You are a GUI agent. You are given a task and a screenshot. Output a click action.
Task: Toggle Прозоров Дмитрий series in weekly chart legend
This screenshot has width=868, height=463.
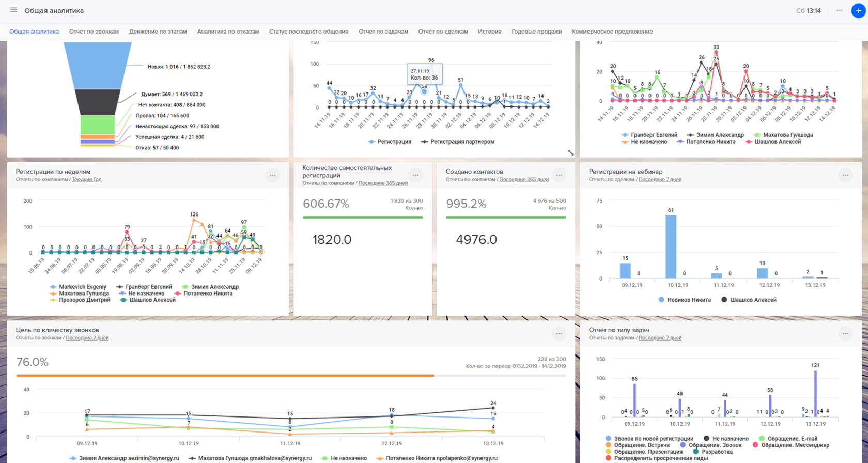point(80,300)
